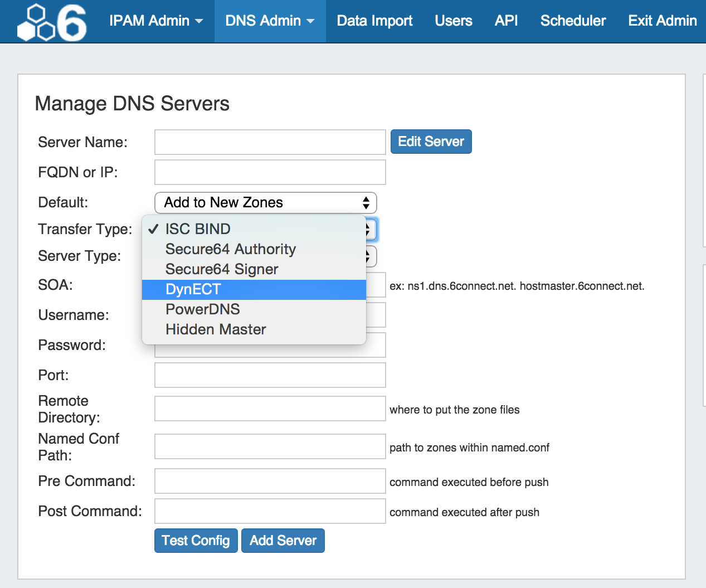Click the Add Server button
Image resolution: width=706 pixels, height=588 pixels.
click(283, 541)
